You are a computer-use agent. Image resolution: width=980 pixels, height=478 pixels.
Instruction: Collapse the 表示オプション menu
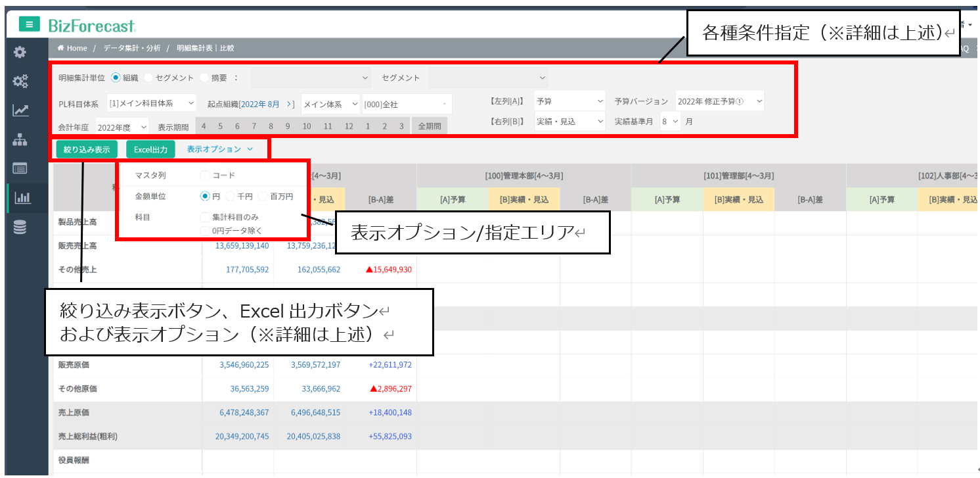219,149
